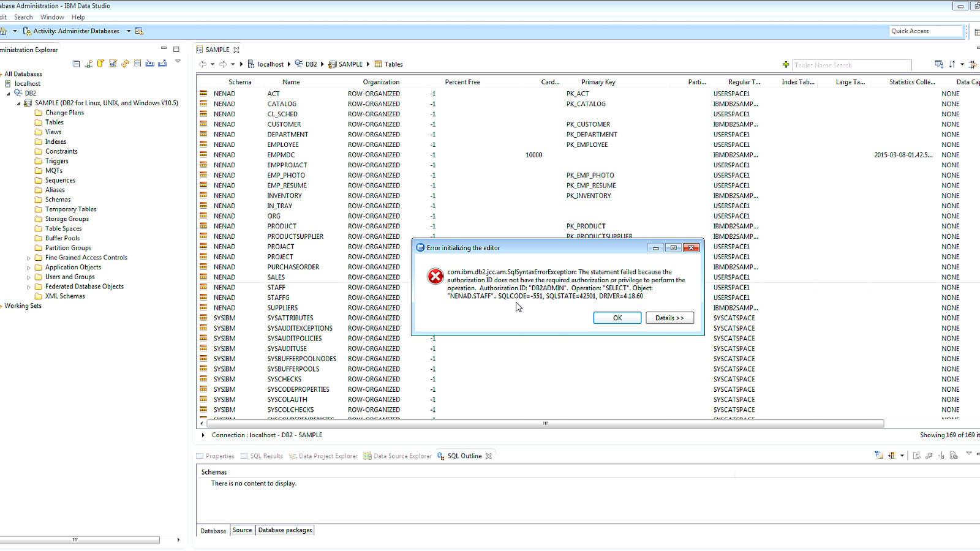Click the Back navigation arrow in SAMPLE editor
This screenshot has width=980, height=551.
(203, 64)
